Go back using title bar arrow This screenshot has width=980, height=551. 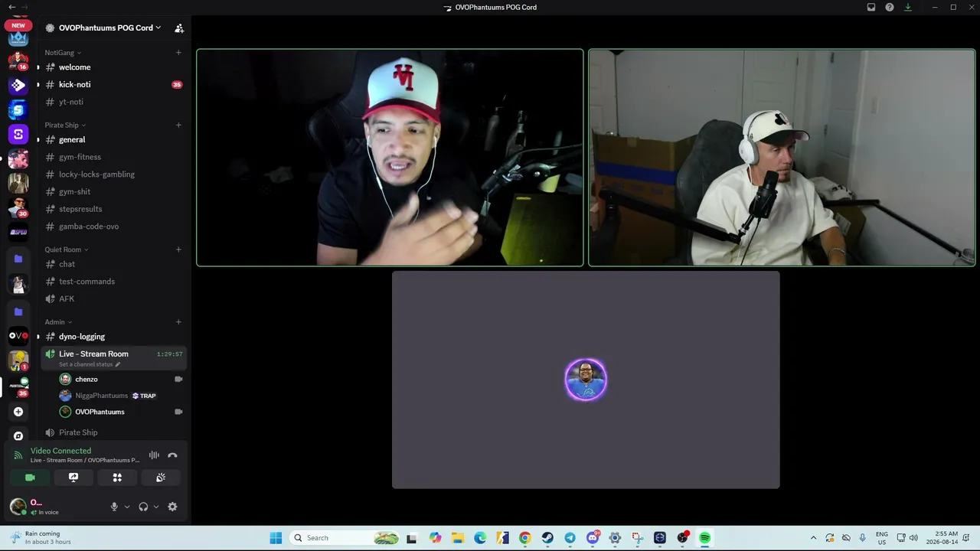(11, 7)
